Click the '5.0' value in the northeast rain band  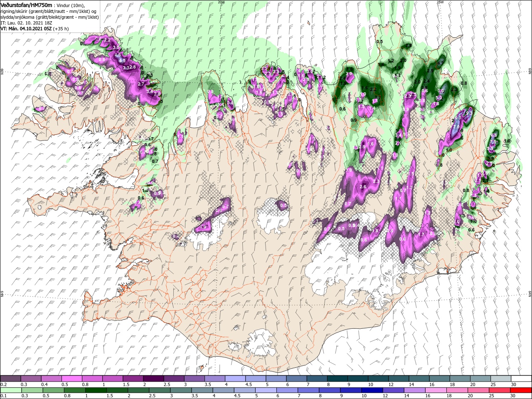point(441,91)
